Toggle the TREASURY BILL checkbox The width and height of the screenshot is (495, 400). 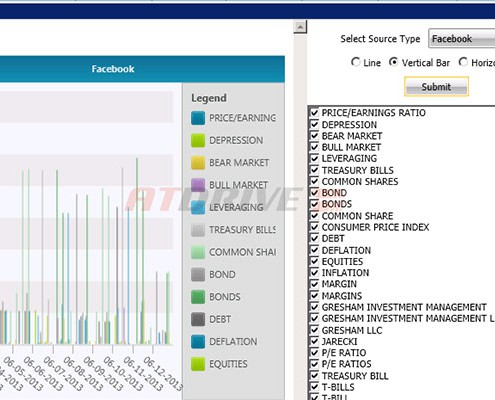pyautogui.click(x=314, y=375)
